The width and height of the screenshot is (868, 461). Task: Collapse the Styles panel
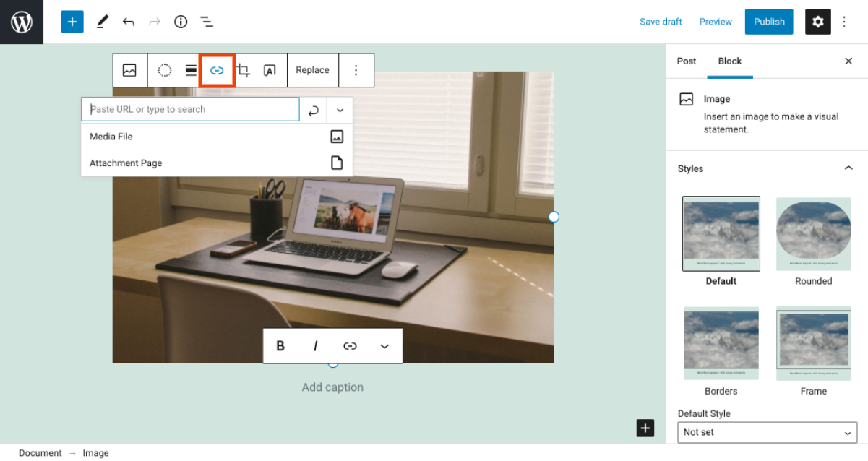coord(848,168)
